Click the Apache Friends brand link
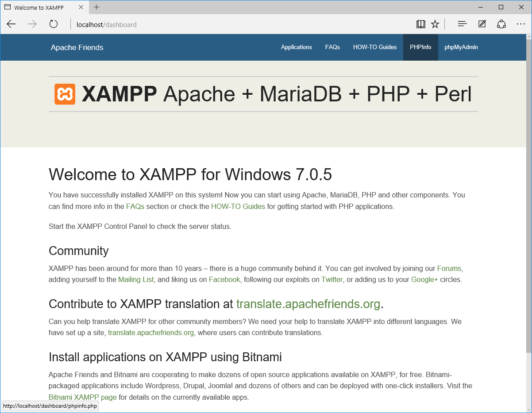532x413 pixels. click(x=77, y=48)
